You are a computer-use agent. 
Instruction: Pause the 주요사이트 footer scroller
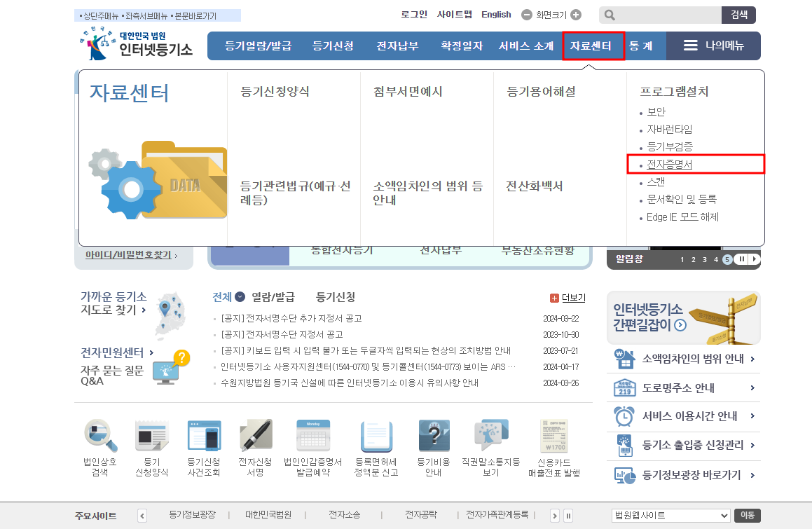pyautogui.click(x=568, y=516)
